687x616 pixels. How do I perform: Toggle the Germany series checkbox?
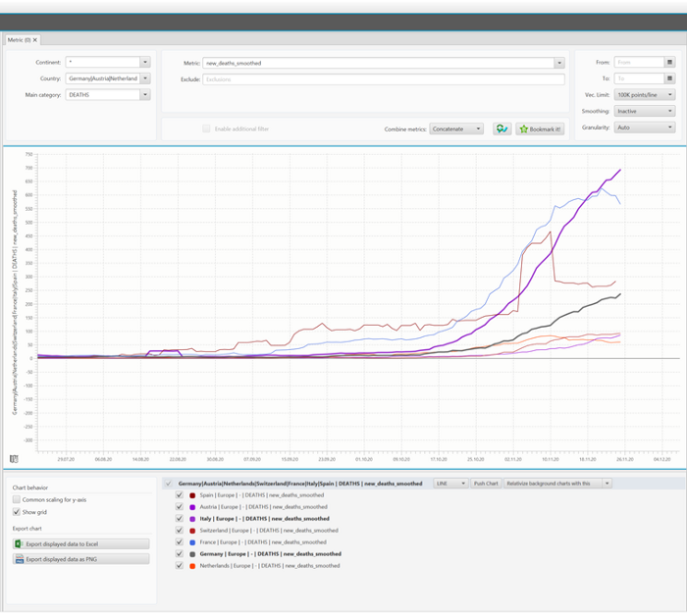pyautogui.click(x=179, y=553)
